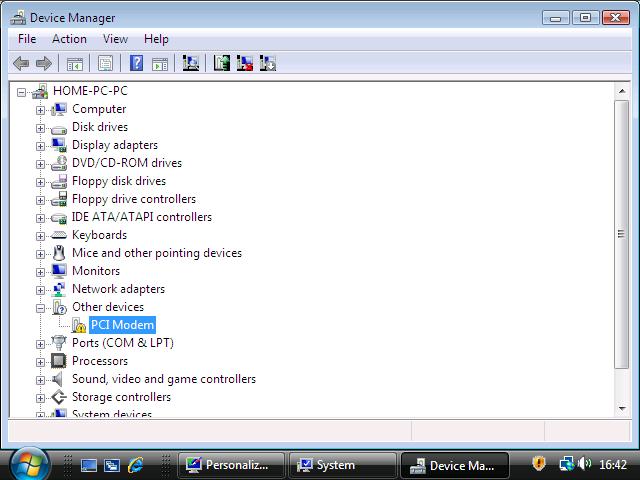Click Switch between windows icon
640x480 pixels.
[111, 465]
